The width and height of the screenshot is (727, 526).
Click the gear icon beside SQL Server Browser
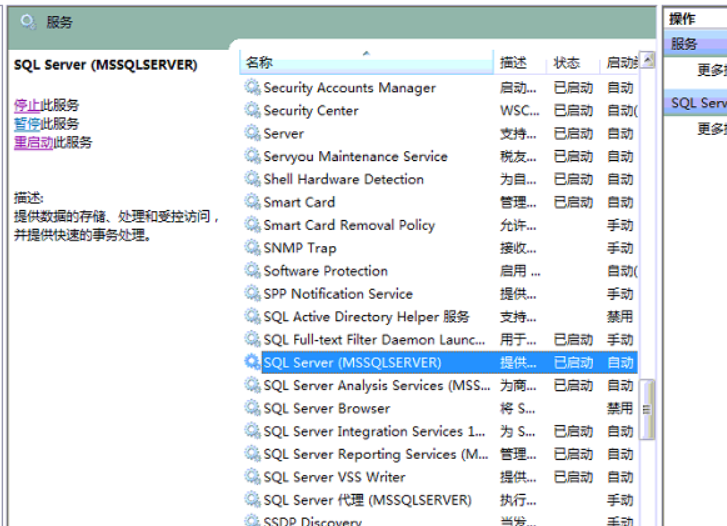coord(252,408)
